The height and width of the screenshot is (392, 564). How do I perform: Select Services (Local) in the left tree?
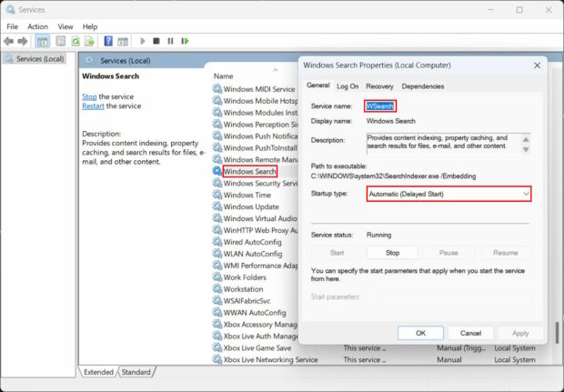tap(35, 58)
